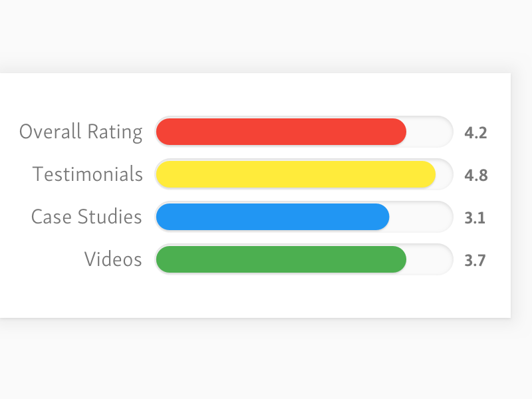Click blank white padding of ratings card
Viewport: 532px width, 399px height.
click(x=266, y=296)
